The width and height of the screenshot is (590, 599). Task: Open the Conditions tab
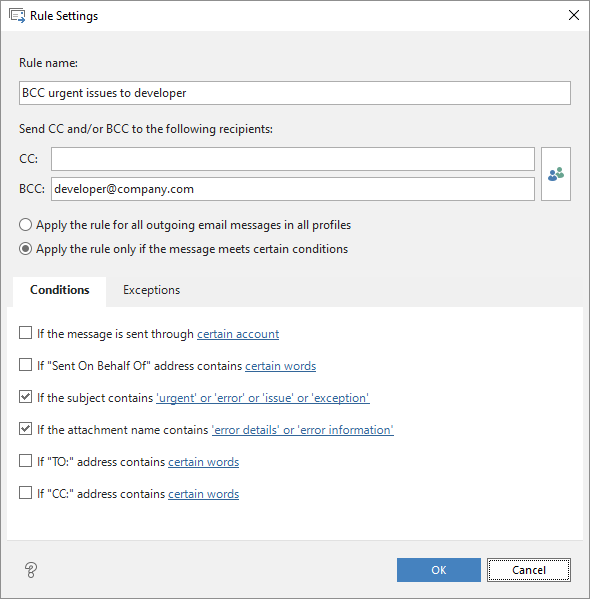[x=60, y=290]
